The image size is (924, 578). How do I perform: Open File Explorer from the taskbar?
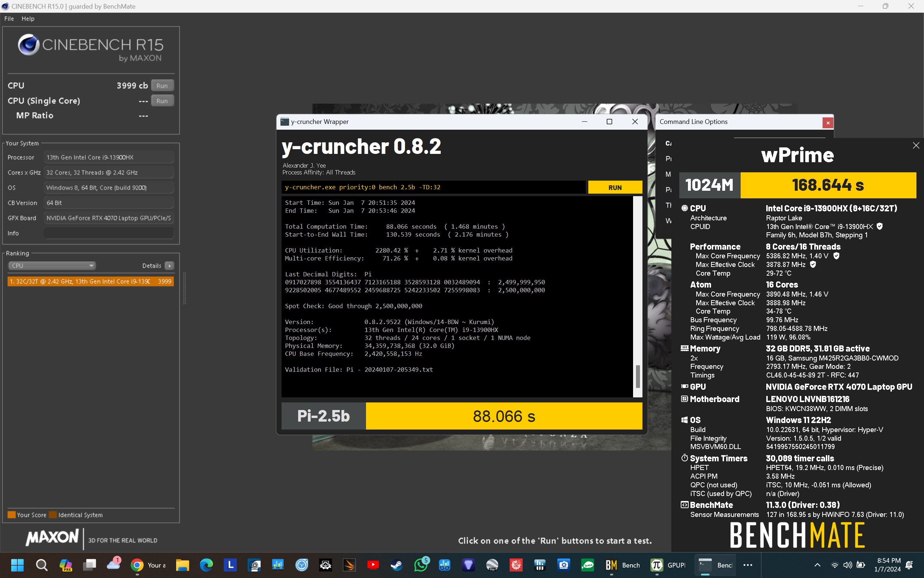(x=183, y=565)
